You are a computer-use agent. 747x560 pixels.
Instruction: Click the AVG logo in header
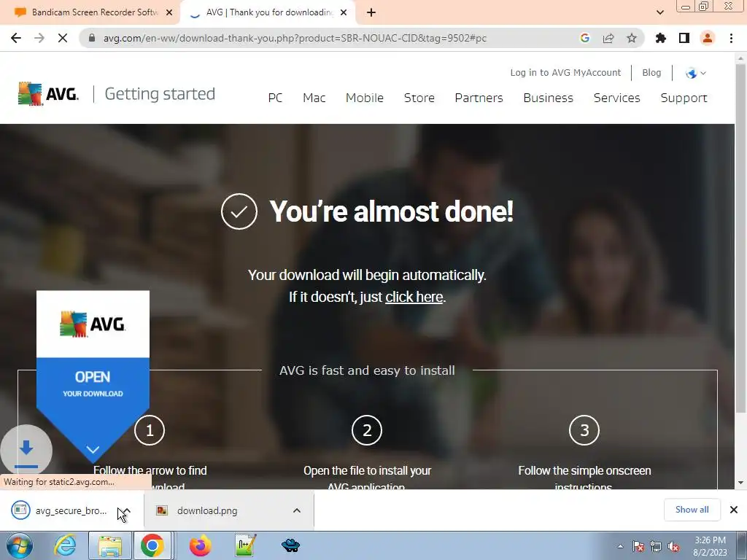pyautogui.click(x=48, y=94)
